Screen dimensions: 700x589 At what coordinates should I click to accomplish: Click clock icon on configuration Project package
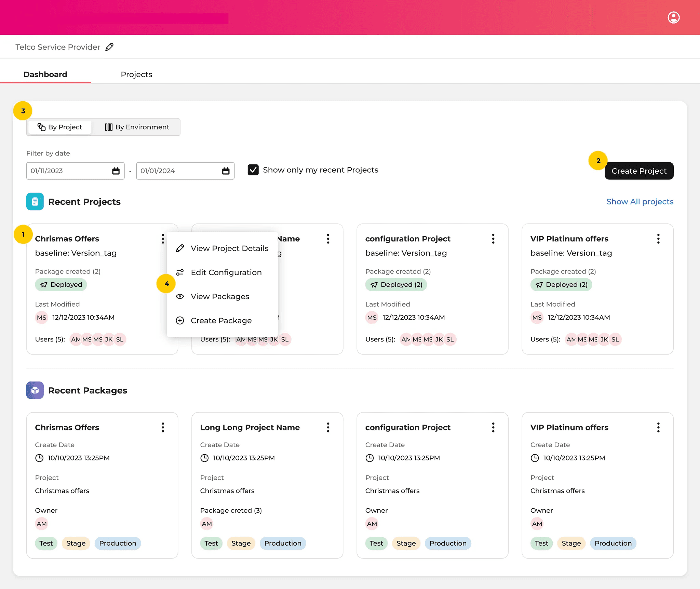click(369, 458)
